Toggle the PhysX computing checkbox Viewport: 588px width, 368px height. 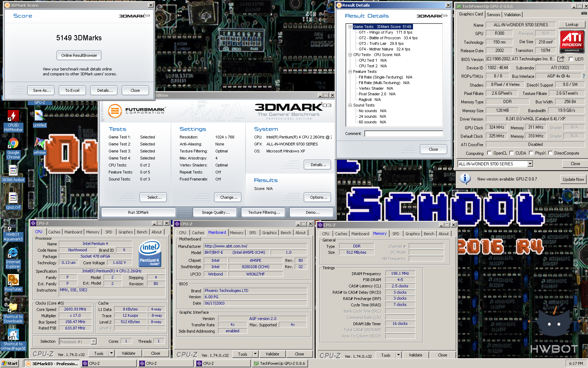531,153
